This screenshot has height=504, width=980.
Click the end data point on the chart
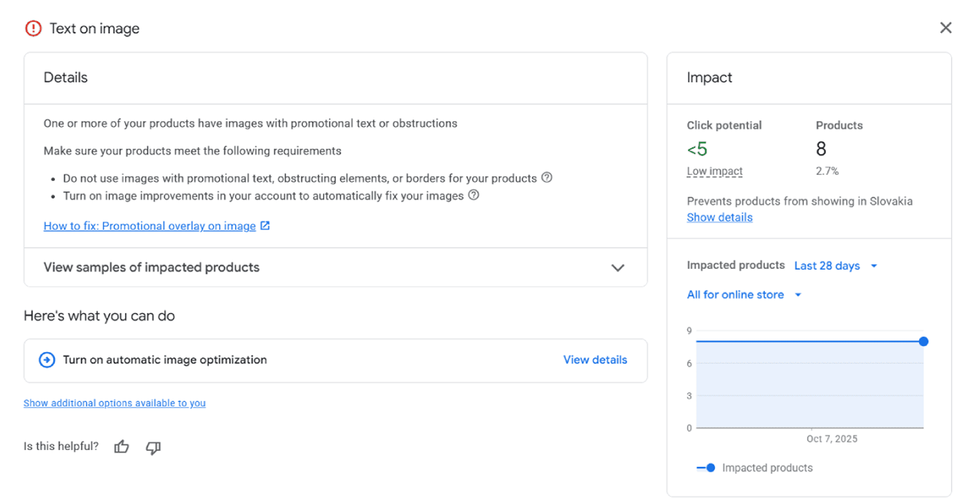[x=923, y=342]
